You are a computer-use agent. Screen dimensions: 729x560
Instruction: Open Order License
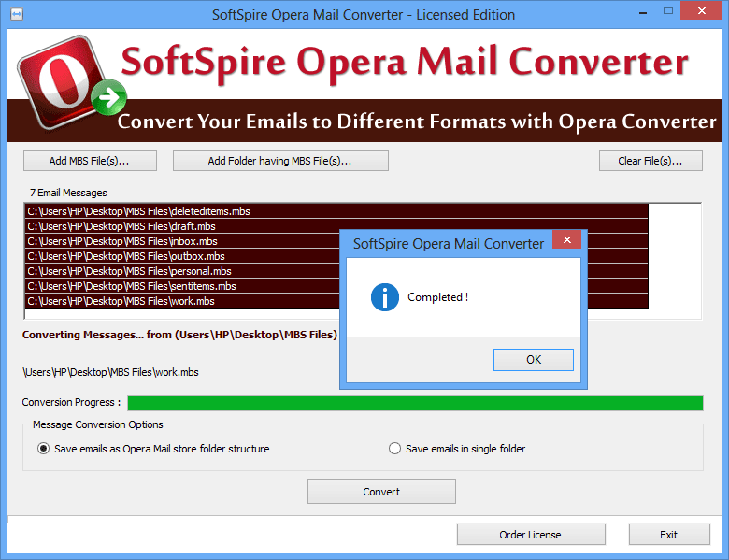coord(531,535)
